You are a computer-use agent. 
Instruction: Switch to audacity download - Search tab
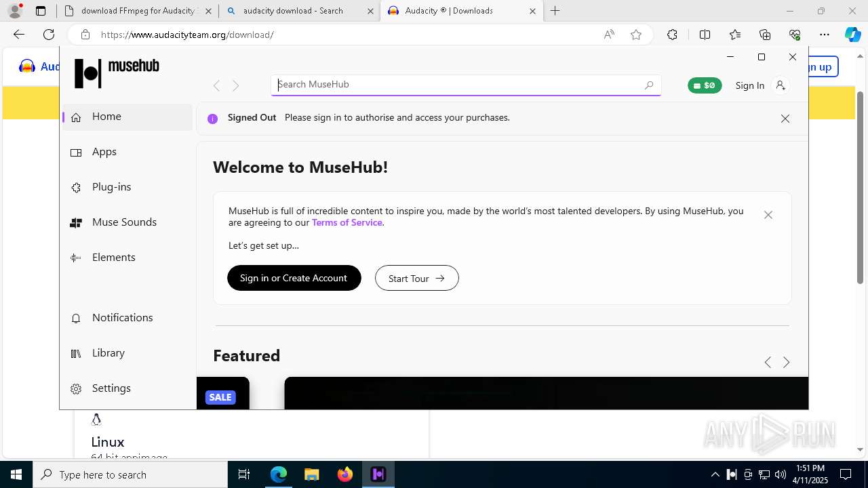(x=300, y=11)
